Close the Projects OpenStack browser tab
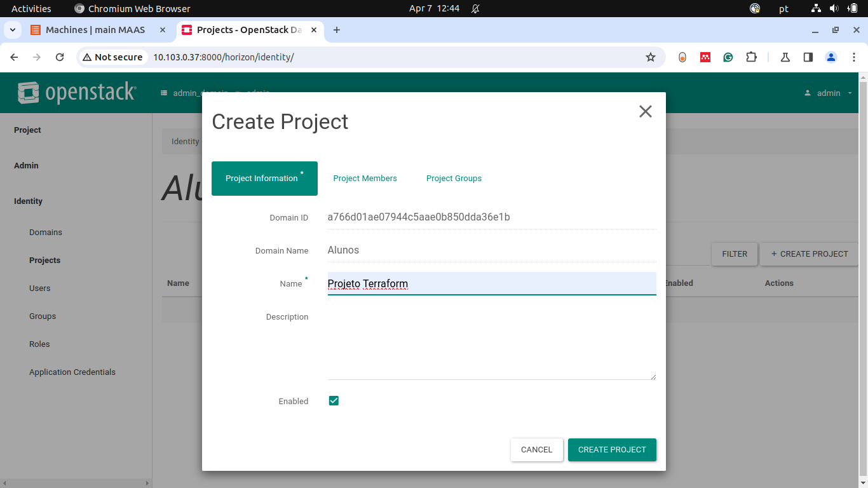The height and width of the screenshot is (488, 868). (x=313, y=30)
